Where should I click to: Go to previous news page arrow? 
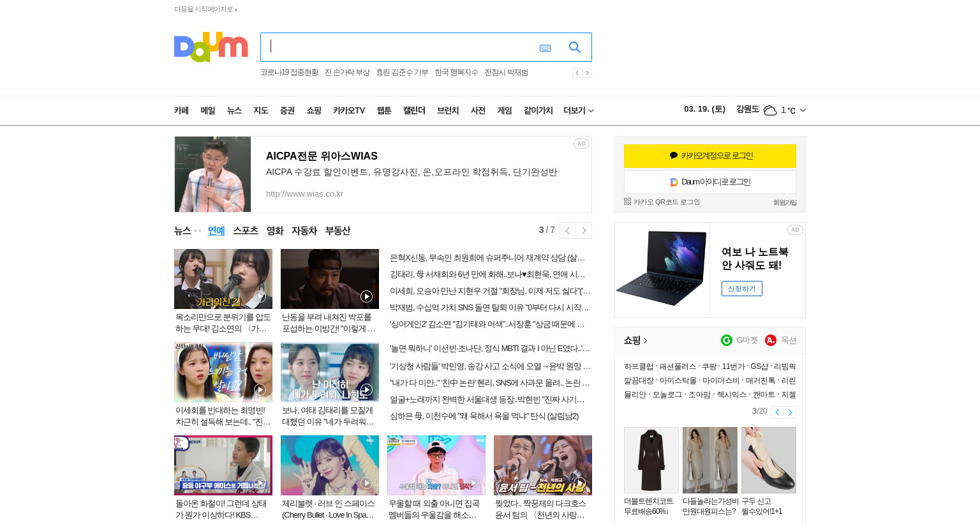(567, 230)
